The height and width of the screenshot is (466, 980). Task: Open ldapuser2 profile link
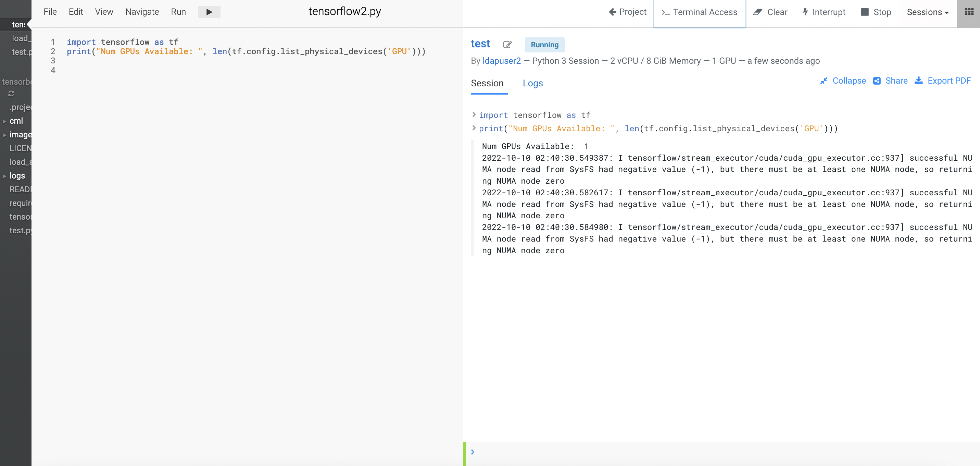[501, 61]
